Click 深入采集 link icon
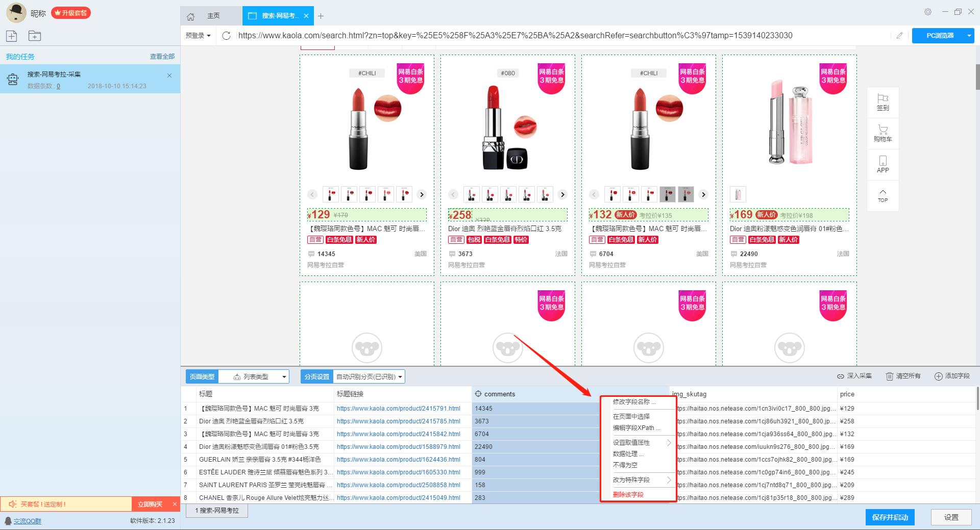This screenshot has height=530, width=980. point(841,376)
